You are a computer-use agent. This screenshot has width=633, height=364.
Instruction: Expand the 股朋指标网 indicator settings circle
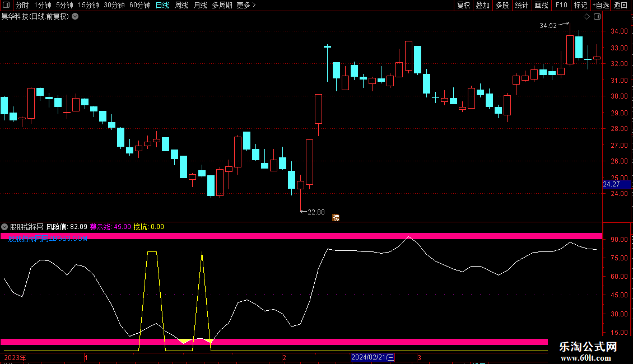click(x=4, y=227)
